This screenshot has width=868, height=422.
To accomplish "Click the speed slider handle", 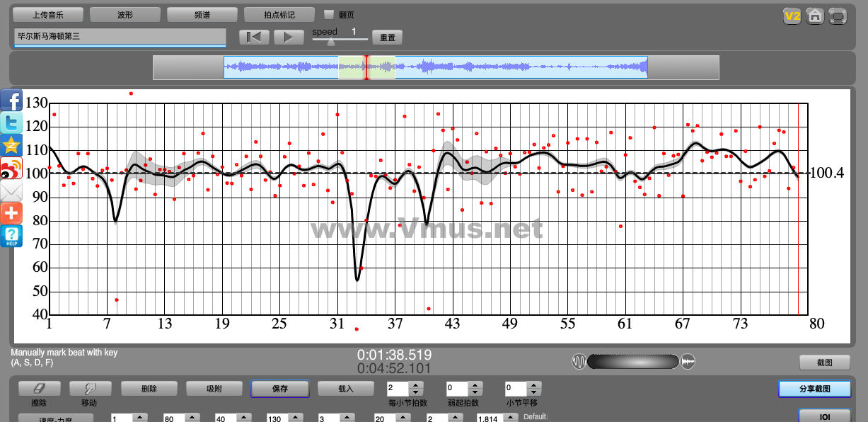I will (x=330, y=42).
